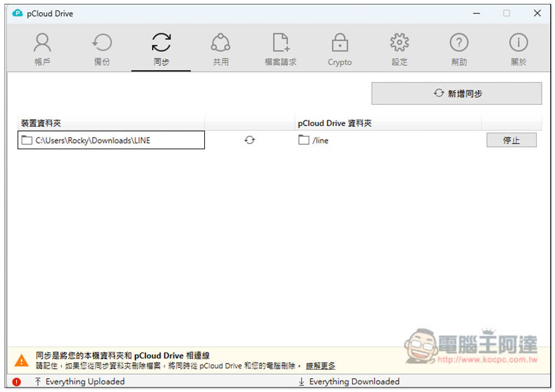This screenshot has height=392, width=555.
Task: Switch to the 備份 backup tab
Action: click(102, 49)
